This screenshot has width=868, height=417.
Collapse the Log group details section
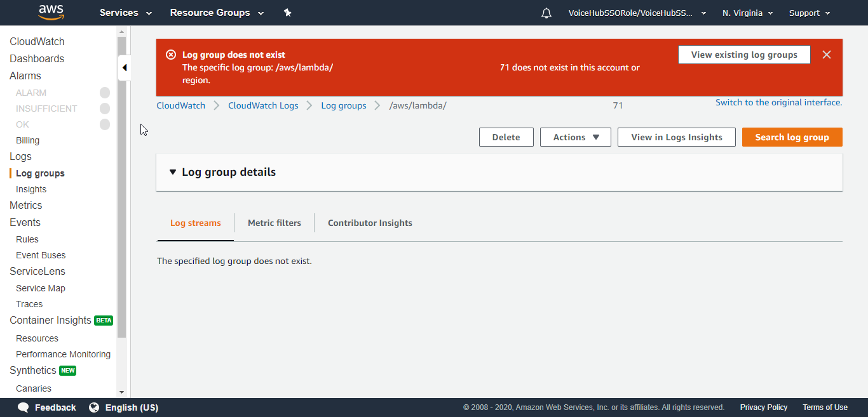[x=173, y=172]
